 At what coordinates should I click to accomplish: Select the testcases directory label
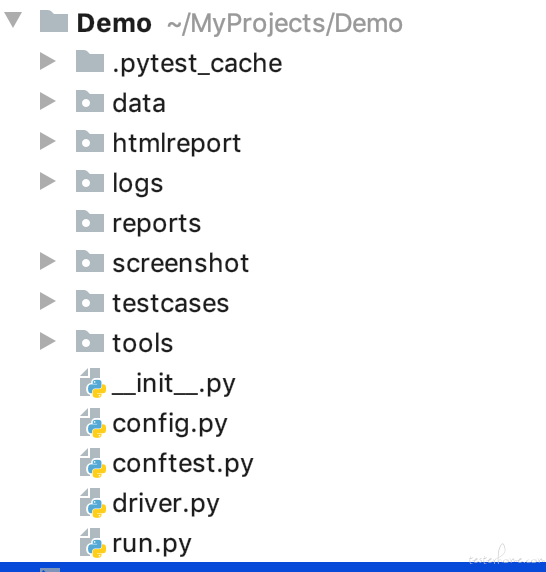(x=171, y=303)
